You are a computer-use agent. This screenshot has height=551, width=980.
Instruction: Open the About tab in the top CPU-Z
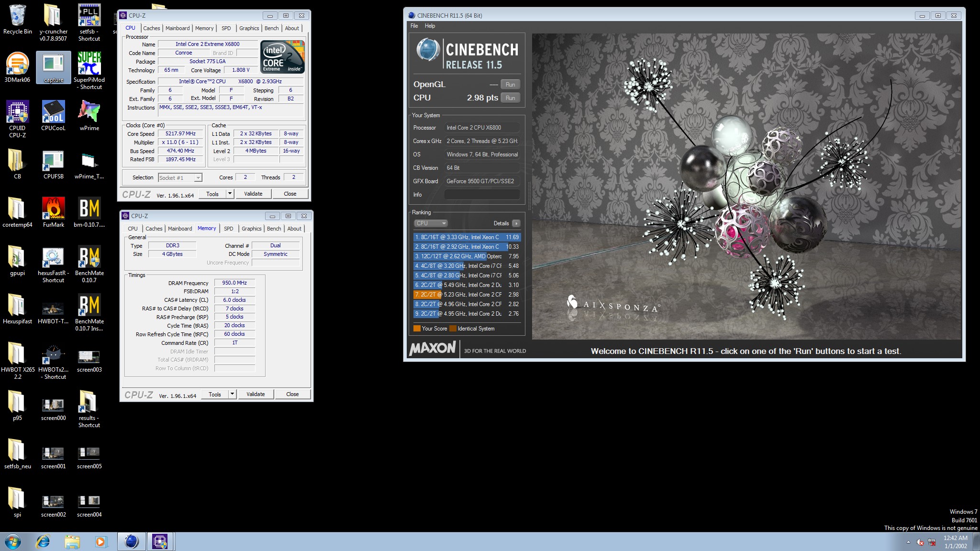pyautogui.click(x=292, y=28)
